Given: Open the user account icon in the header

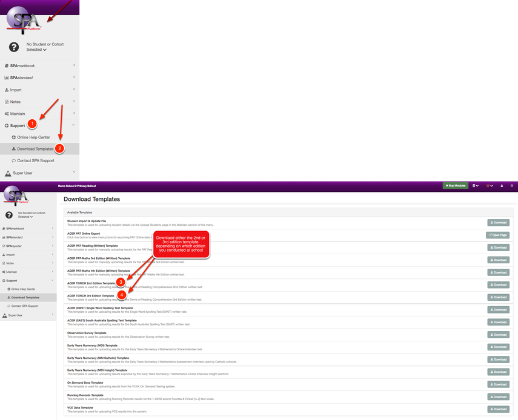Looking at the screenshot, I should click(501, 185).
